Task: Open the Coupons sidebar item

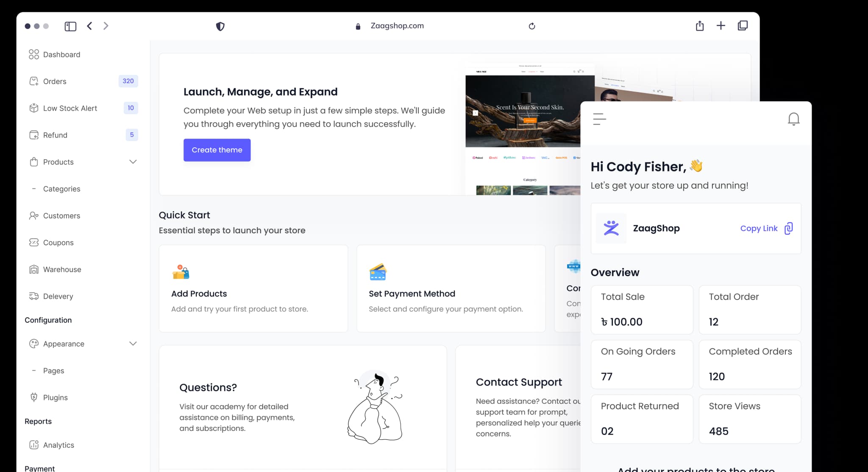Action: [x=58, y=243]
